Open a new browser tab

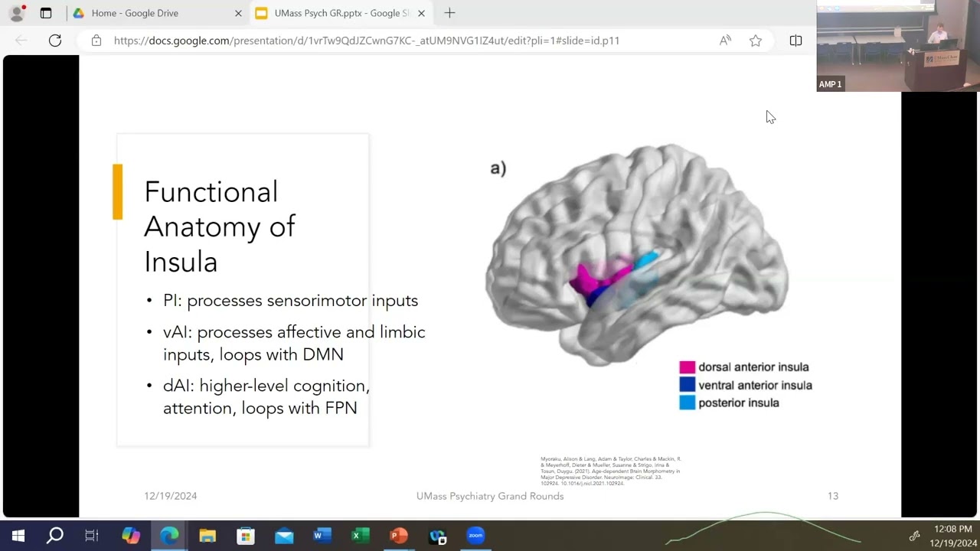(x=449, y=13)
